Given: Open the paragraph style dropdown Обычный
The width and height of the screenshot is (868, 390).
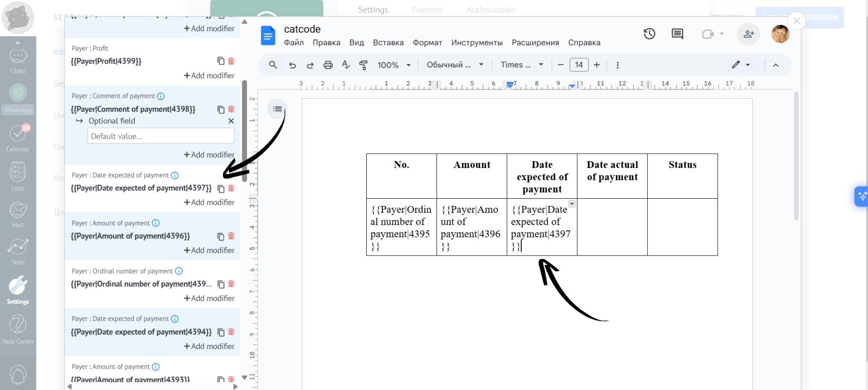Looking at the screenshot, I should coord(455,65).
